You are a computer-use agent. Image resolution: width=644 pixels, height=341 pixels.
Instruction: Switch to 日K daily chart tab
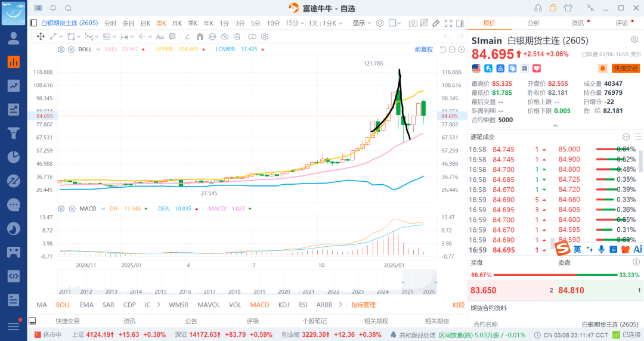point(145,23)
